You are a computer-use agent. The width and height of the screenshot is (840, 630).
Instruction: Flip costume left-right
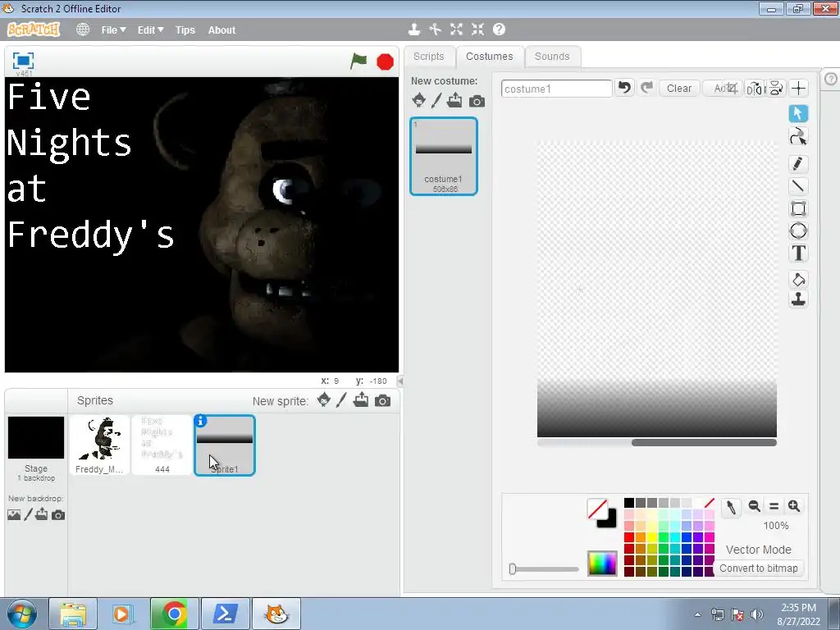coord(755,89)
